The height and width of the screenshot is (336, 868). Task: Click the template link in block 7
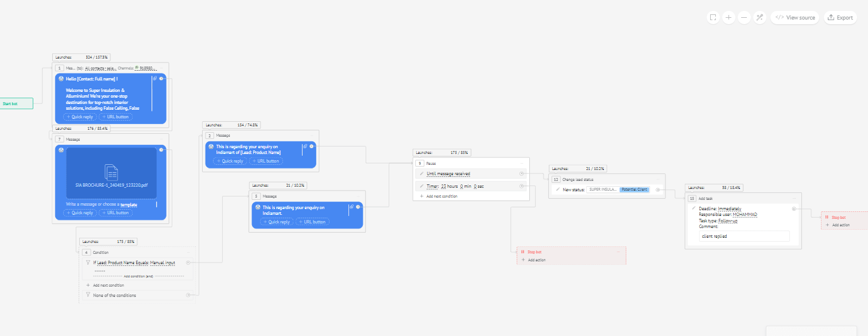tap(129, 204)
